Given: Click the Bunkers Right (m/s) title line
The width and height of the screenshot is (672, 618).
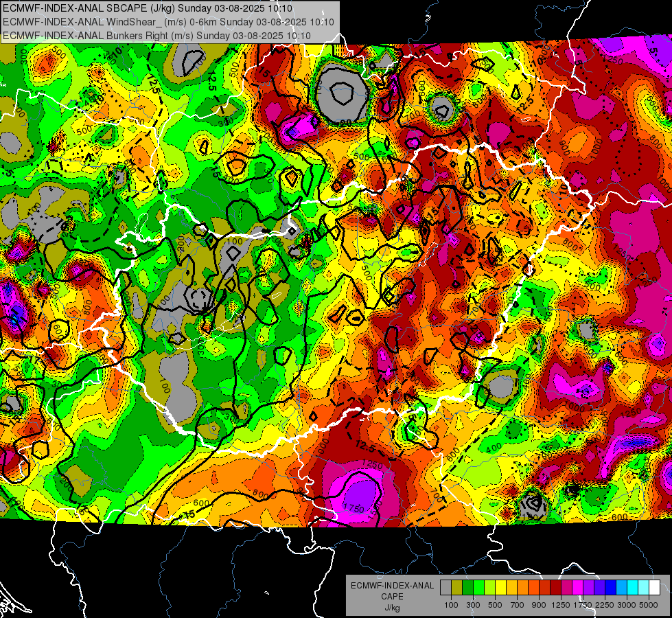Looking at the screenshot, I should [157, 35].
